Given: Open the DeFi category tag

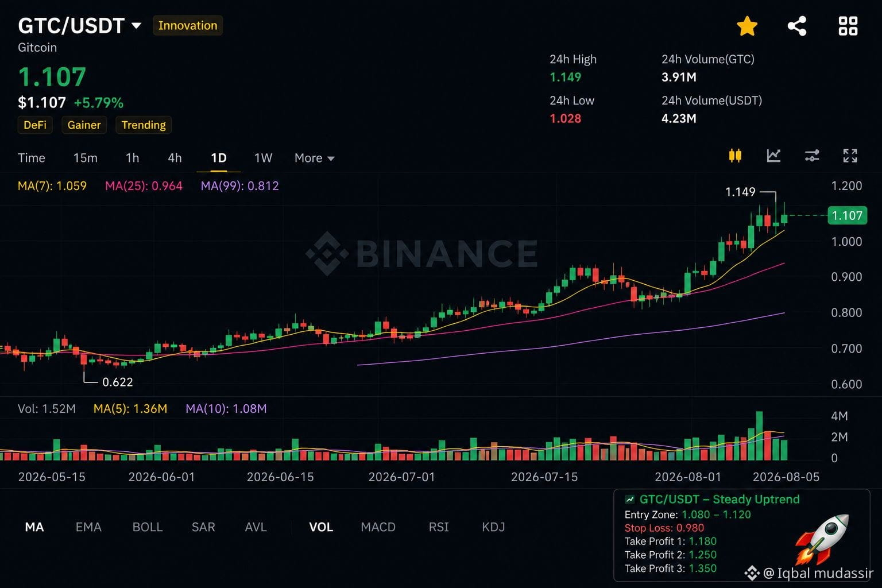Looking at the screenshot, I should [35, 125].
